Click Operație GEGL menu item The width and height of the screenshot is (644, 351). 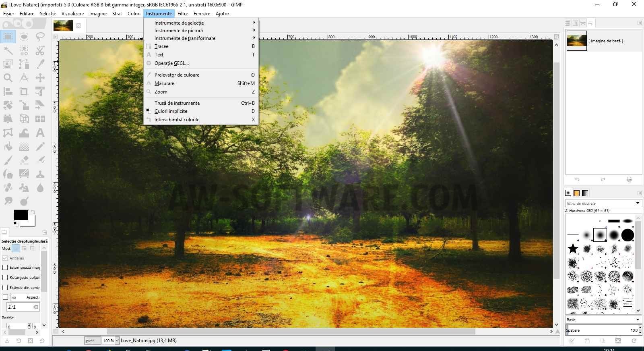171,63
